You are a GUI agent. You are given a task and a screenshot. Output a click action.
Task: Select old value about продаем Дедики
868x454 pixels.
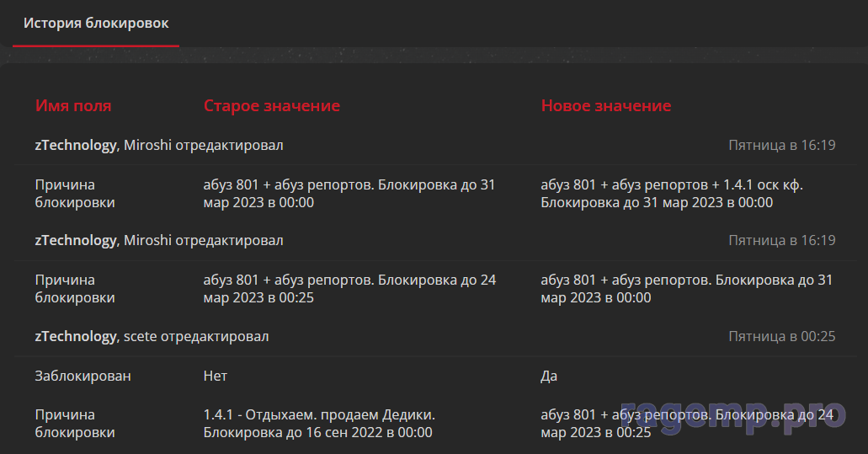pyautogui.click(x=319, y=424)
